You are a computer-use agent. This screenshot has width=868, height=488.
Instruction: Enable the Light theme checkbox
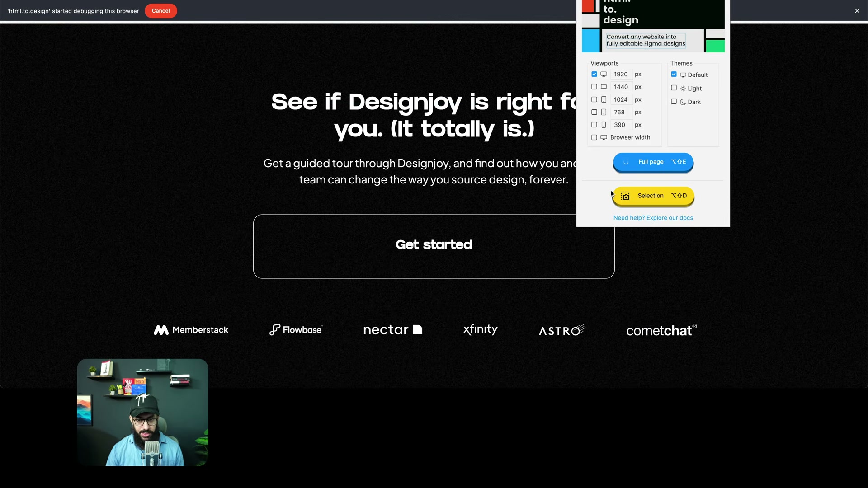tap(674, 88)
